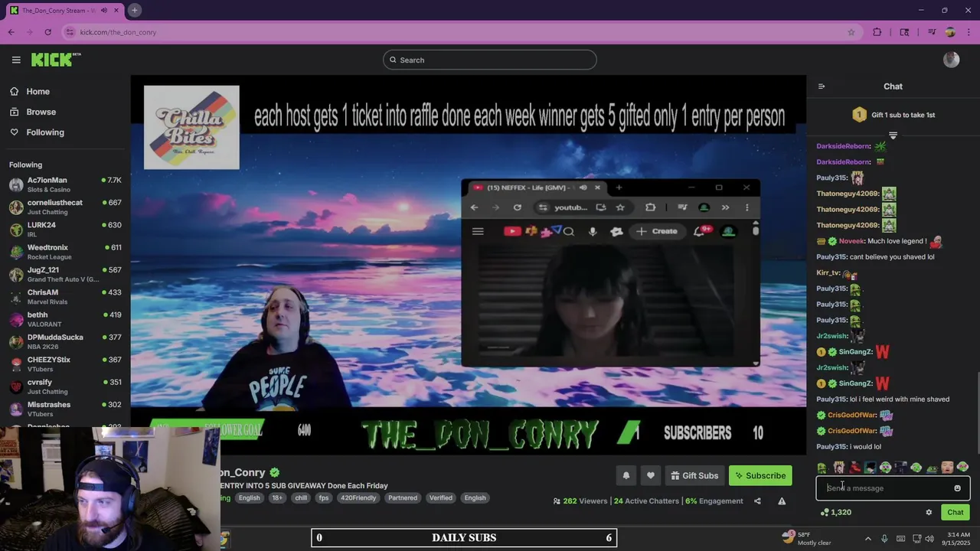Select the 18+ tag
This screenshot has width=980, height=551.
278,497
